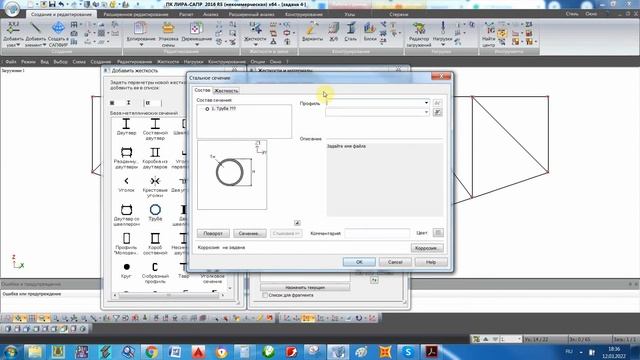Expand the arrow under Добавить узел
Screen dimensions: 640x360
pyautogui.click(x=18, y=45)
